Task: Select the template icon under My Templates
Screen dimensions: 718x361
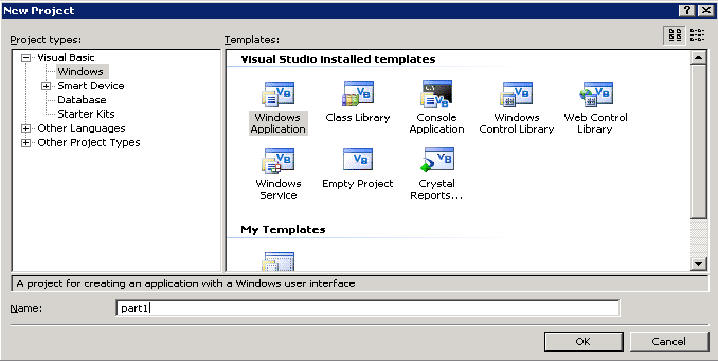Action: (278, 261)
